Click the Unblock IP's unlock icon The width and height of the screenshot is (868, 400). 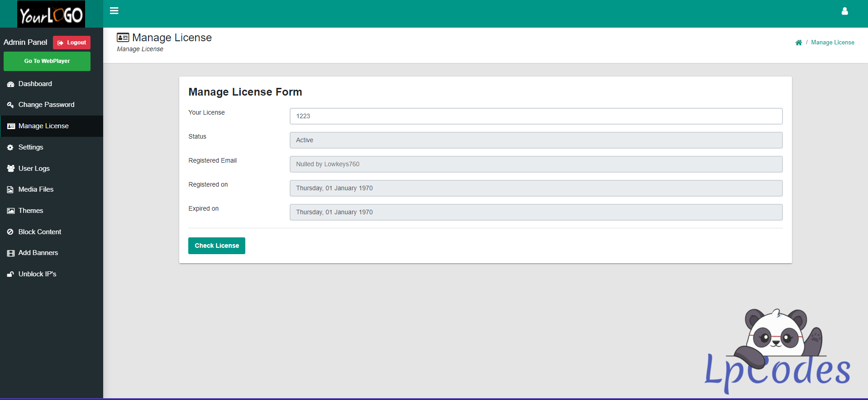(10, 274)
